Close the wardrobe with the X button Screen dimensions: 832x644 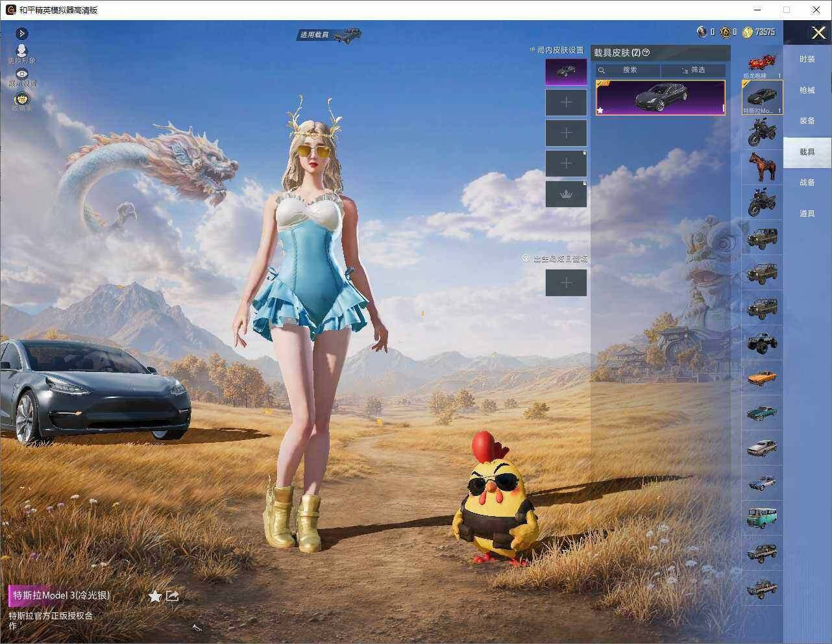[x=818, y=32]
